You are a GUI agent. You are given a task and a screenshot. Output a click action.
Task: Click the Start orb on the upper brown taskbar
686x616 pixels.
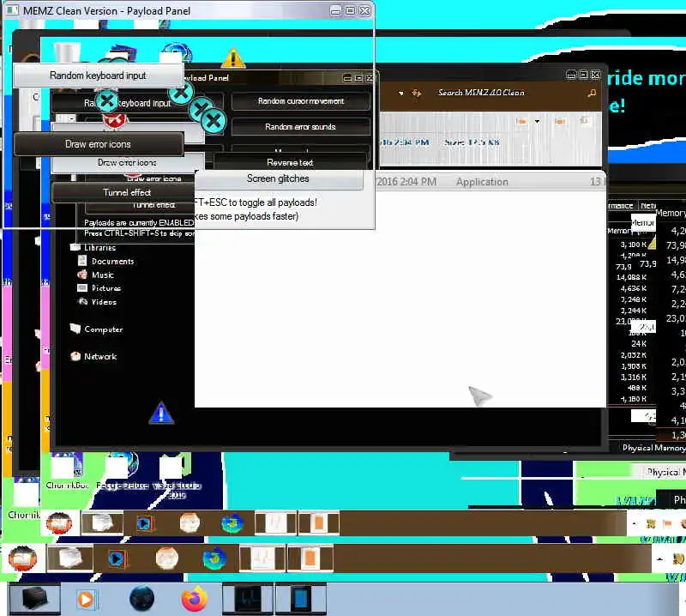[59, 522]
